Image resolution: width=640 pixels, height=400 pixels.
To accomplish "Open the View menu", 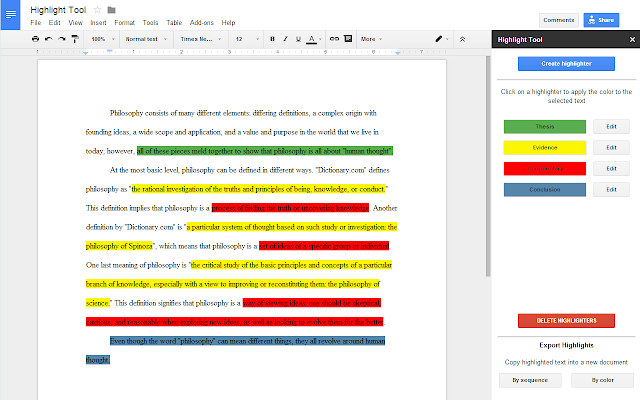I will 76,22.
